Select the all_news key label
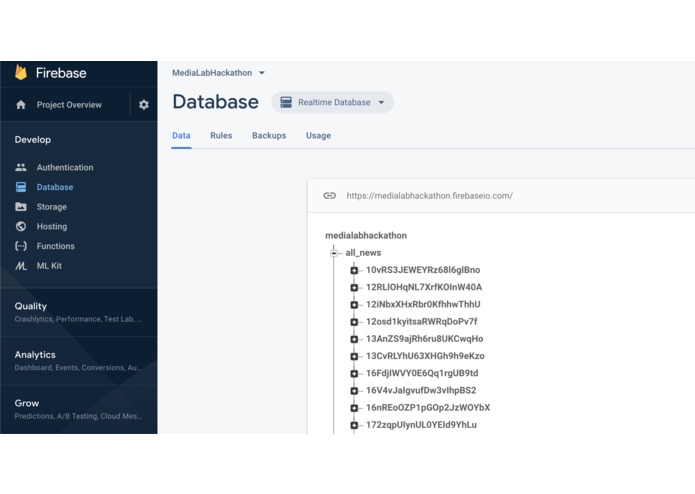The image size is (695, 494). pos(363,253)
